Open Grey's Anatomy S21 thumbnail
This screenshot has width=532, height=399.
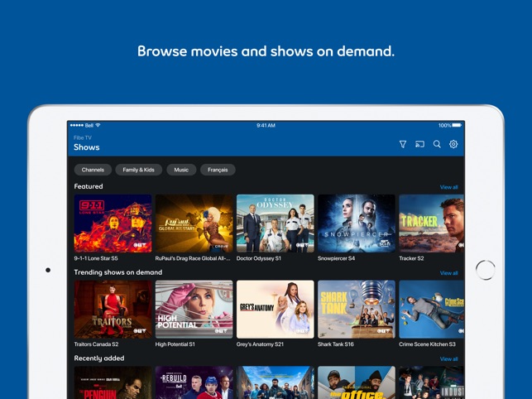click(276, 310)
